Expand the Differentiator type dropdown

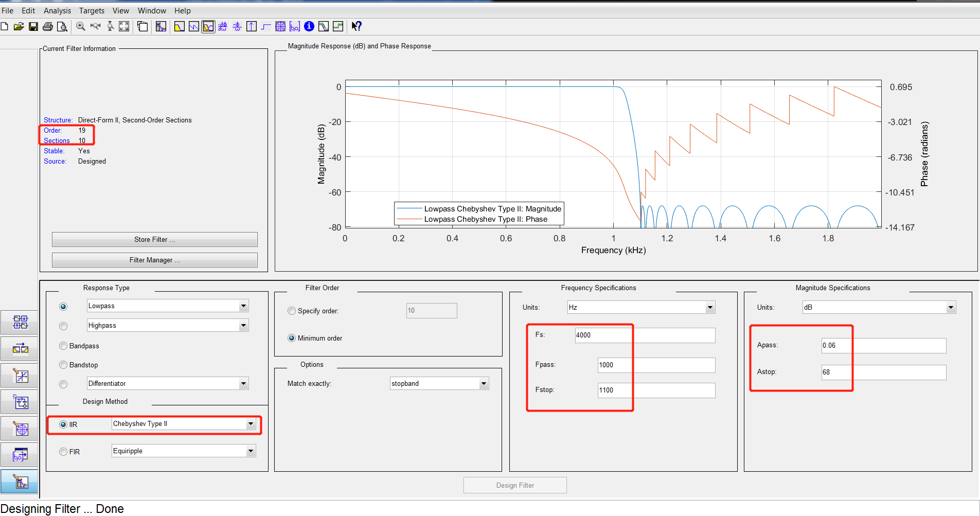pos(243,384)
